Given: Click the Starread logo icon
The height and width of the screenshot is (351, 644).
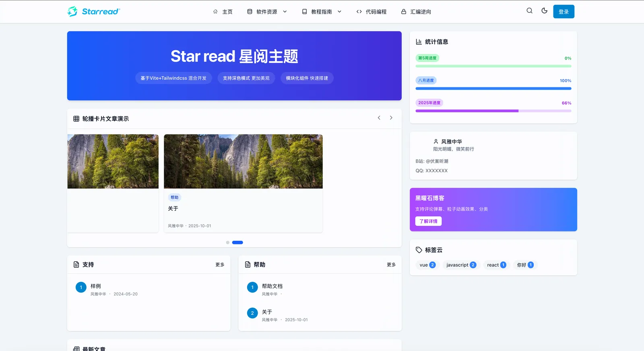Looking at the screenshot, I should click(x=72, y=12).
